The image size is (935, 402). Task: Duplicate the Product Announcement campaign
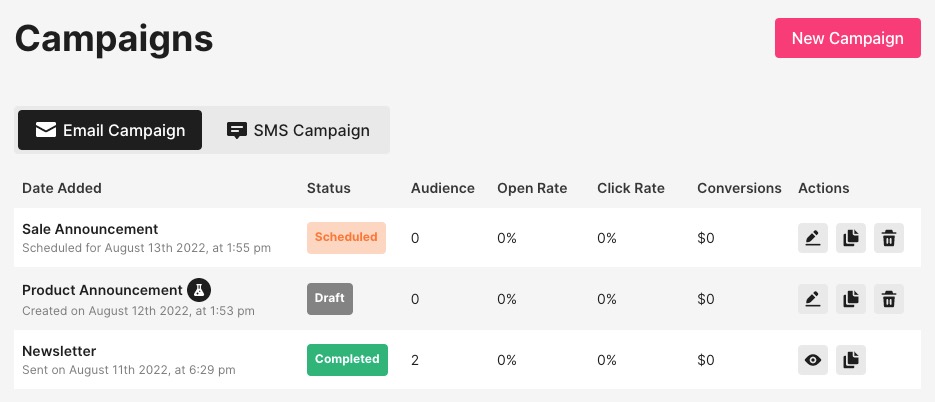click(x=851, y=298)
